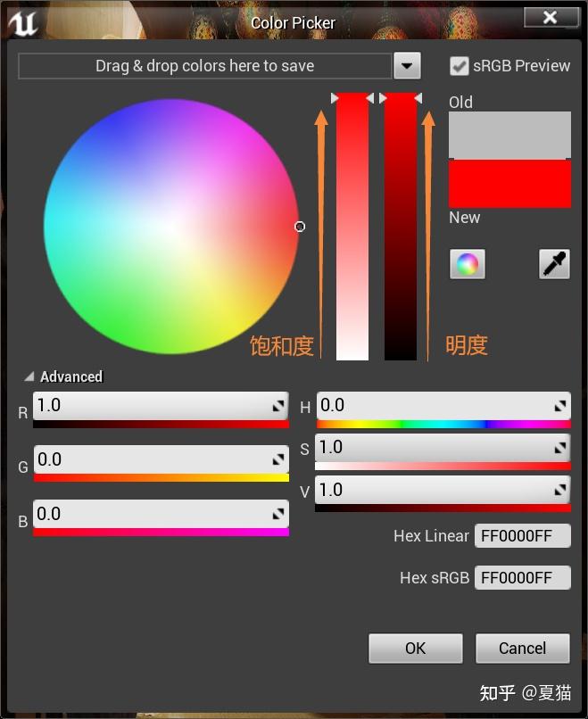Image resolution: width=588 pixels, height=719 pixels.
Task: Click the New red color swatch
Action: click(509, 184)
